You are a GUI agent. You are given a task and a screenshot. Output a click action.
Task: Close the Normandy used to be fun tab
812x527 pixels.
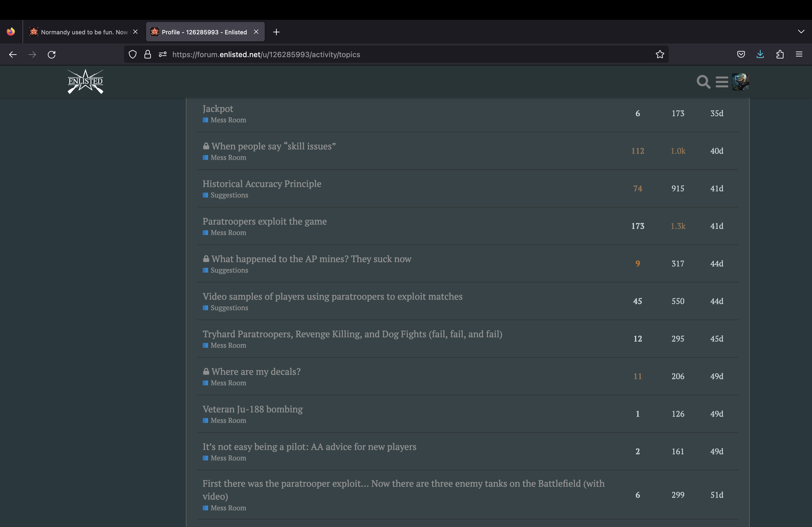click(x=135, y=32)
